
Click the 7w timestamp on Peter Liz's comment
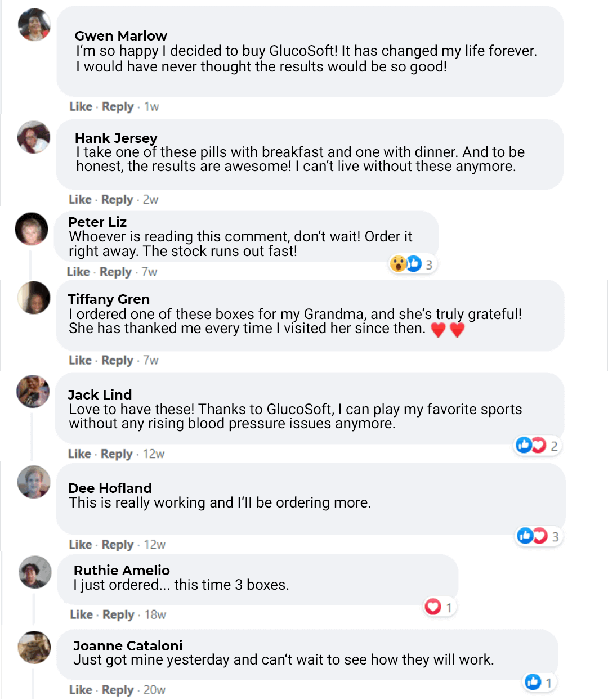tap(150, 272)
